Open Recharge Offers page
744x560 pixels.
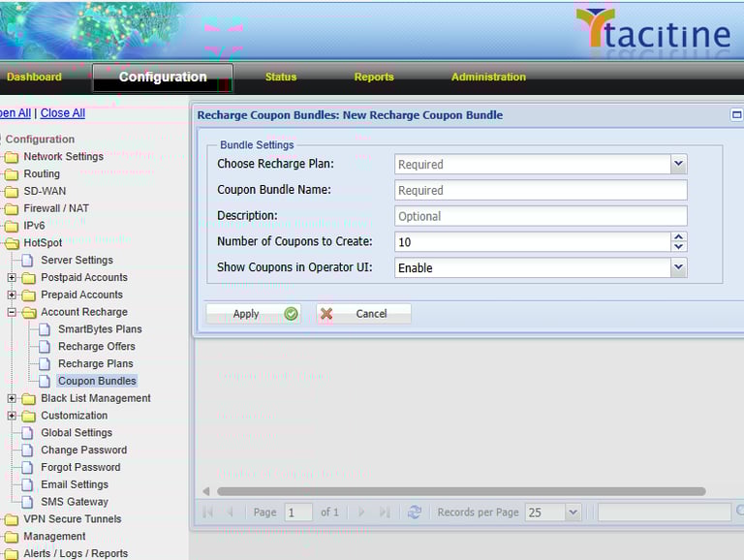pos(97,347)
